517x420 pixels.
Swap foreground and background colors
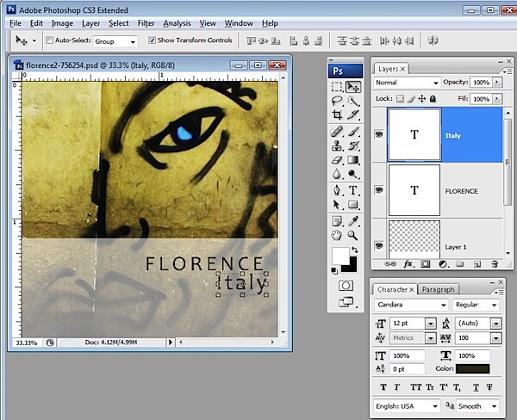click(x=354, y=250)
